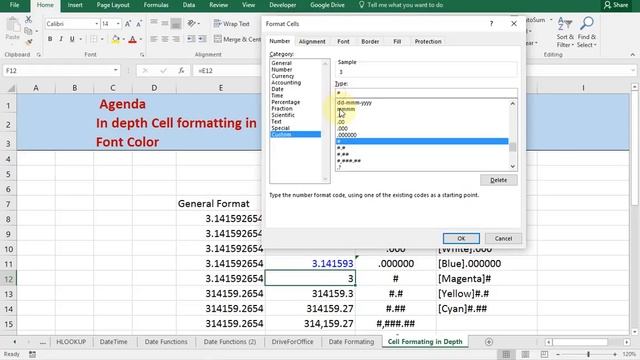Viewport: 640px width, 360px height.
Task: Click the Format Cells help question mark
Action: (491, 24)
